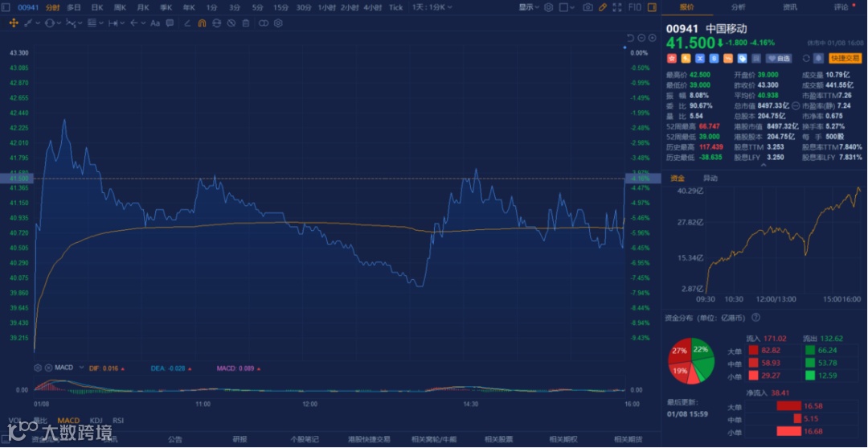The image size is (868, 448).
Task: Open the 分析 analysis tab
Action: click(x=738, y=7)
